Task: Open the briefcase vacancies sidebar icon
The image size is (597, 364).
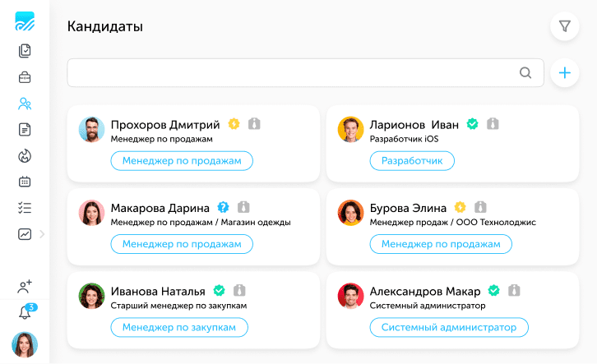Action: click(x=25, y=77)
